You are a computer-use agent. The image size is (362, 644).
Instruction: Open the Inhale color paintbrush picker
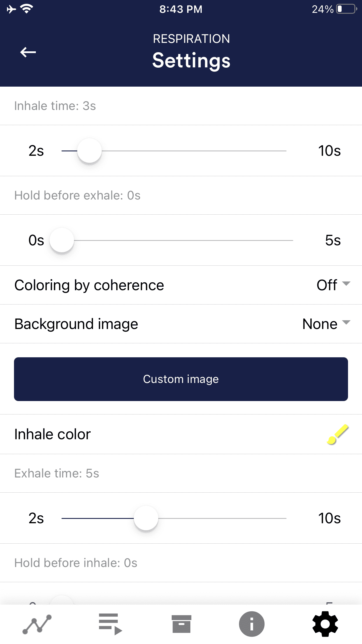338,434
